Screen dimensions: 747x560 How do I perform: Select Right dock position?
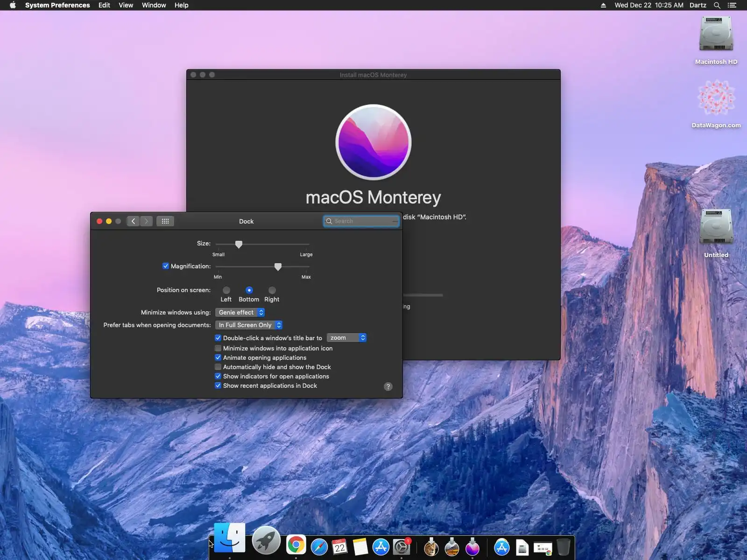point(272,290)
